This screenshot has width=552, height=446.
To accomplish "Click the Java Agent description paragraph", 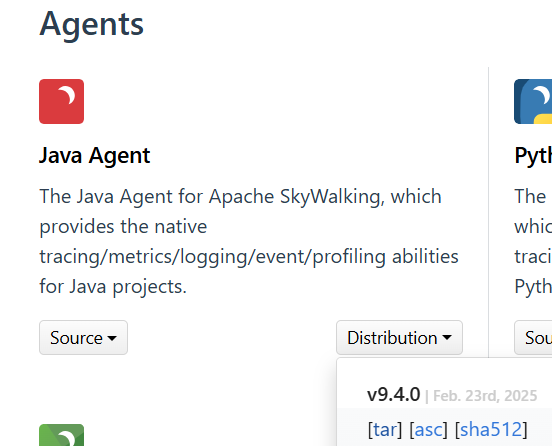I will pos(249,241).
